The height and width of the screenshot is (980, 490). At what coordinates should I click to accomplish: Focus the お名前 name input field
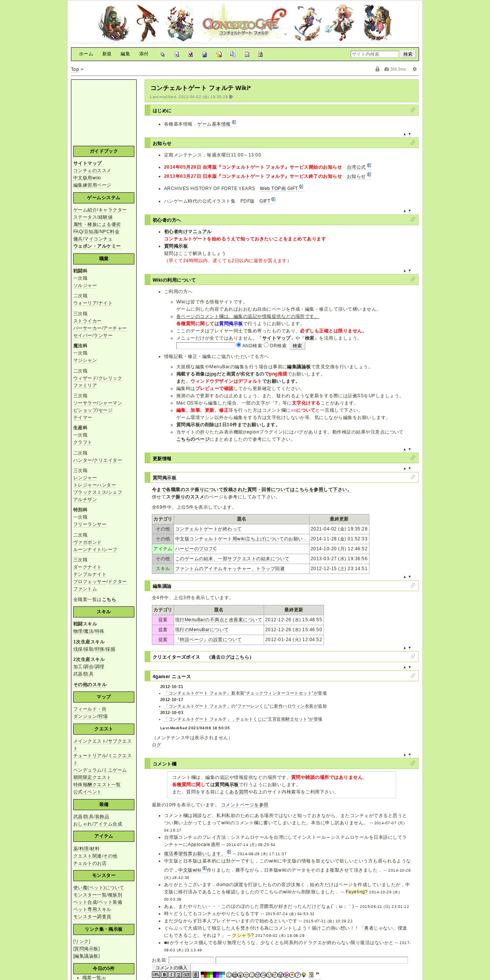click(191, 960)
